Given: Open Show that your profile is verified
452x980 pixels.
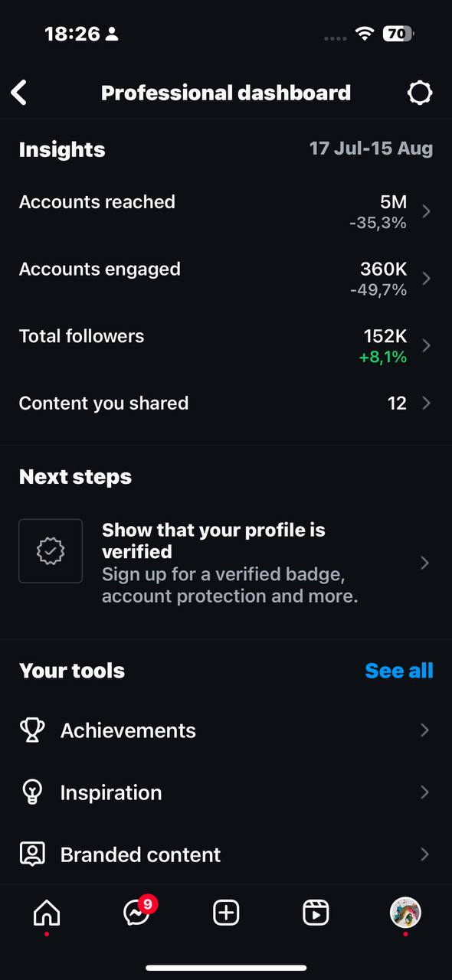Looking at the screenshot, I should point(226,563).
